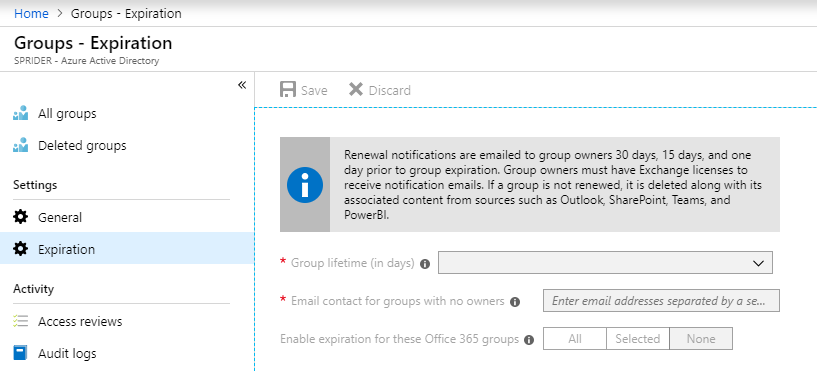The image size is (817, 371).
Task: Click the Access reviews checklist icon
Action: (20, 321)
